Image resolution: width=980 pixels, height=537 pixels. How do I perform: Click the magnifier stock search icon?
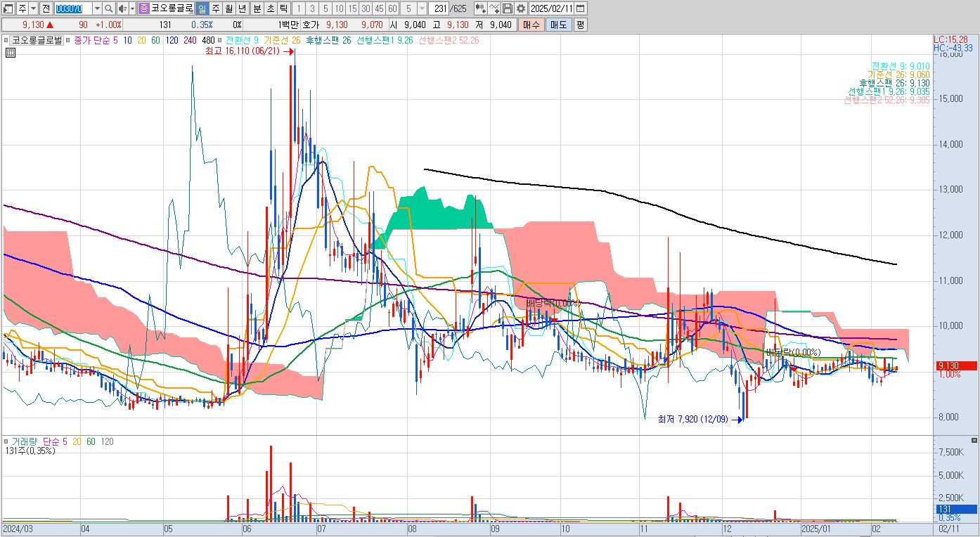click(x=109, y=8)
